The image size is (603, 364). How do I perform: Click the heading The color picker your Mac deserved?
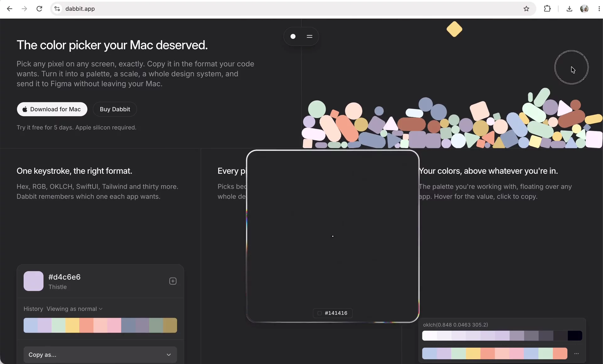pos(112,45)
